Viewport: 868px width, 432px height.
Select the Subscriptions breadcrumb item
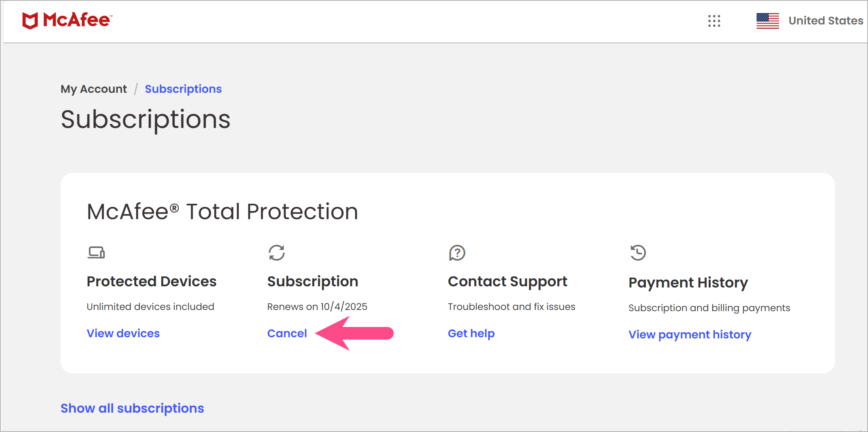(183, 89)
